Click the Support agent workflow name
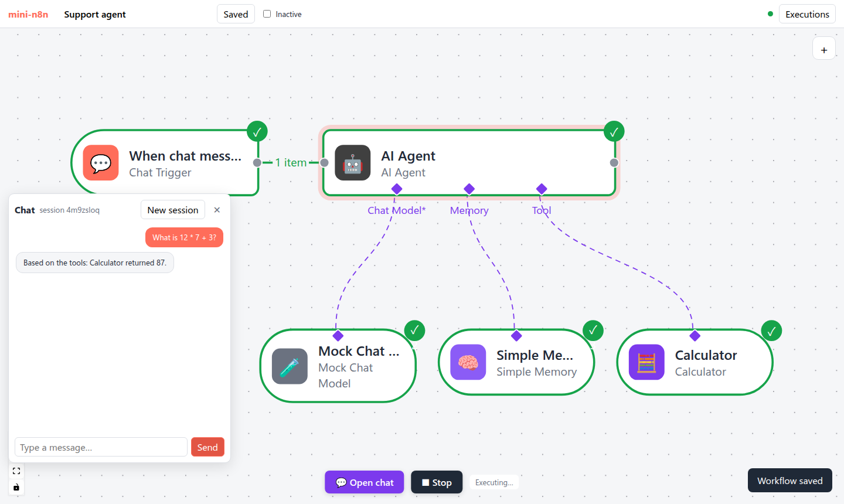This screenshot has width=844, height=504. (95, 14)
